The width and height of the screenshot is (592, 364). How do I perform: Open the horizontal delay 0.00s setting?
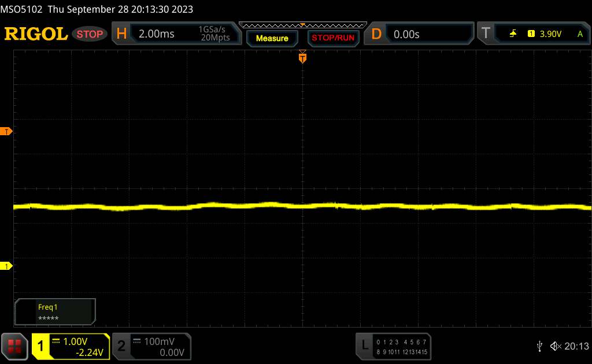tap(406, 34)
